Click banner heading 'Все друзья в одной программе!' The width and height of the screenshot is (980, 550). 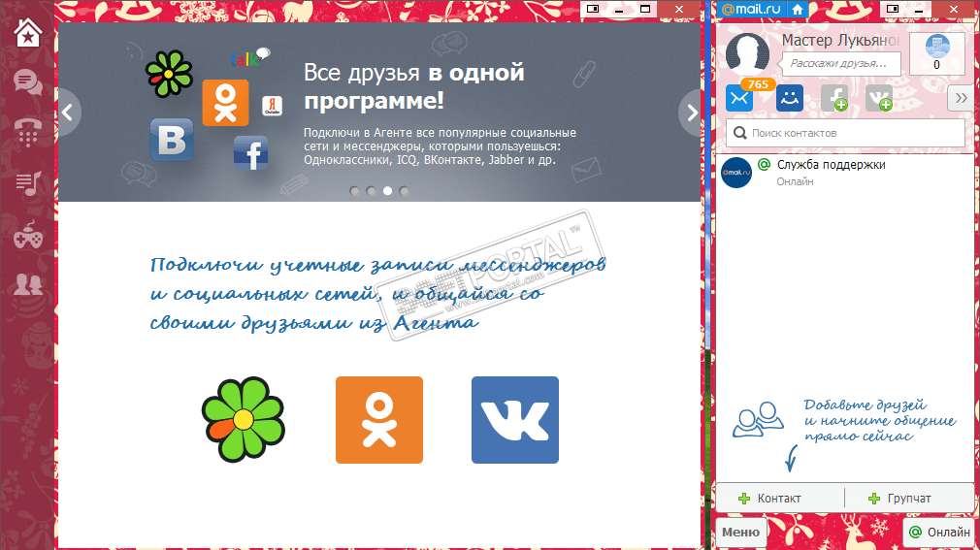pyautogui.click(x=413, y=85)
